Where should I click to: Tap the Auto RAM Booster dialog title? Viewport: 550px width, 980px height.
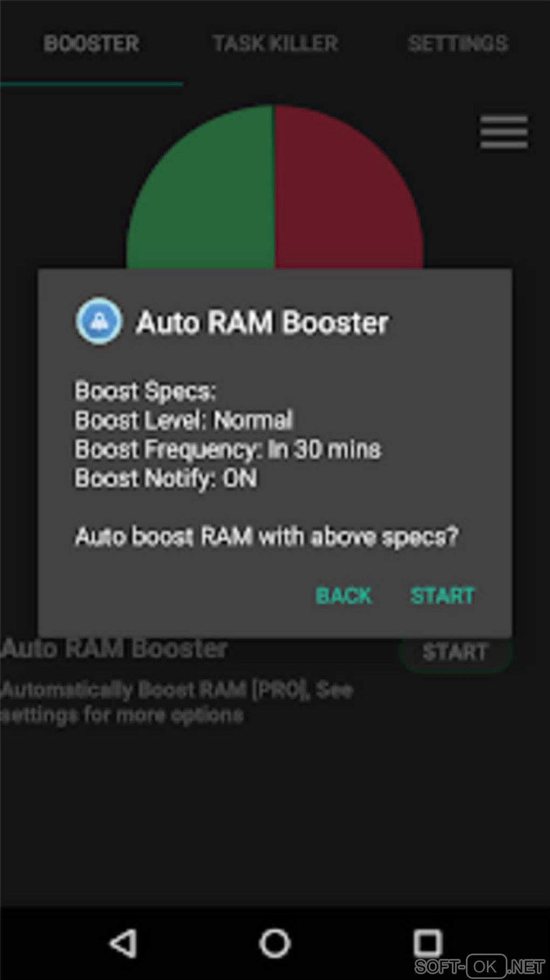tap(262, 322)
